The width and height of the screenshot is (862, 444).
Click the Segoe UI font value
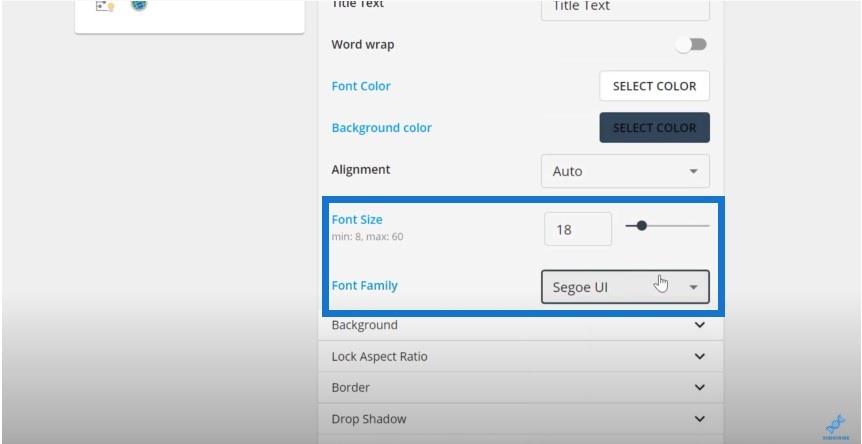coord(580,287)
